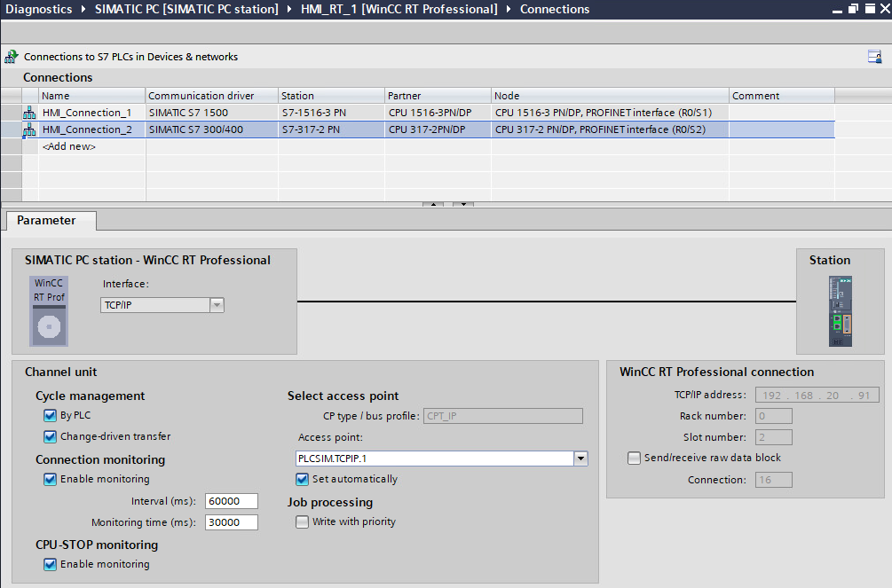Click the Partner column header
This screenshot has width=892, height=588.
(x=438, y=96)
